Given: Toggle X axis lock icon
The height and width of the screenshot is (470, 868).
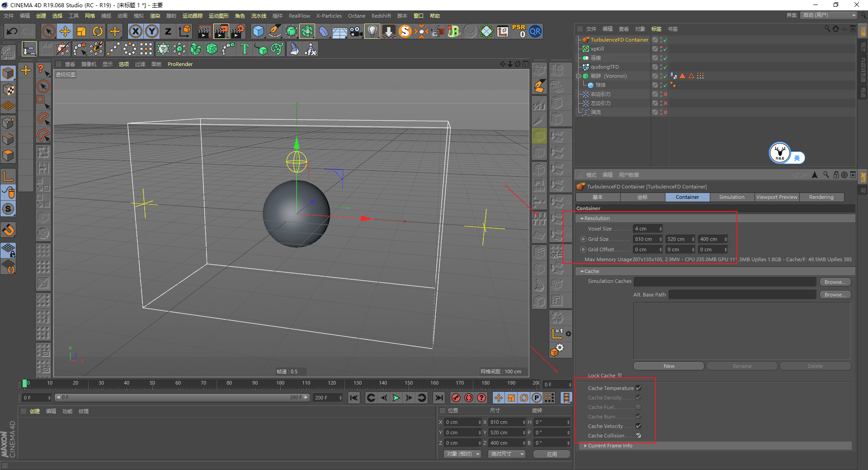Looking at the screenshot, I should 136,31.
